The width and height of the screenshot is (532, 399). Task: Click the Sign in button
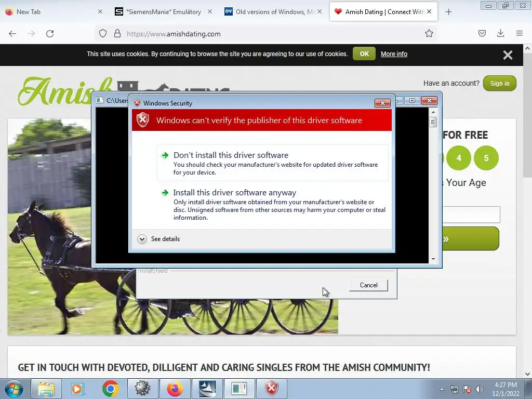(499, 84)
